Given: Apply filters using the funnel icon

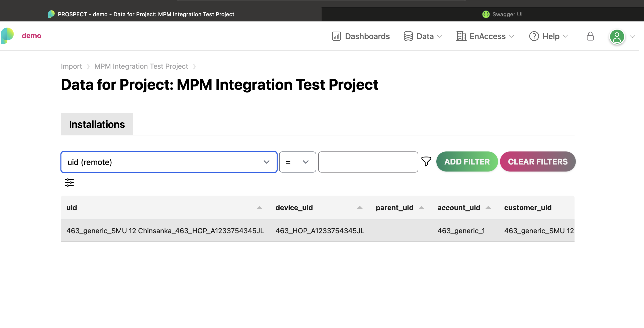Looking at the screenshot, I should click(427, 161).
